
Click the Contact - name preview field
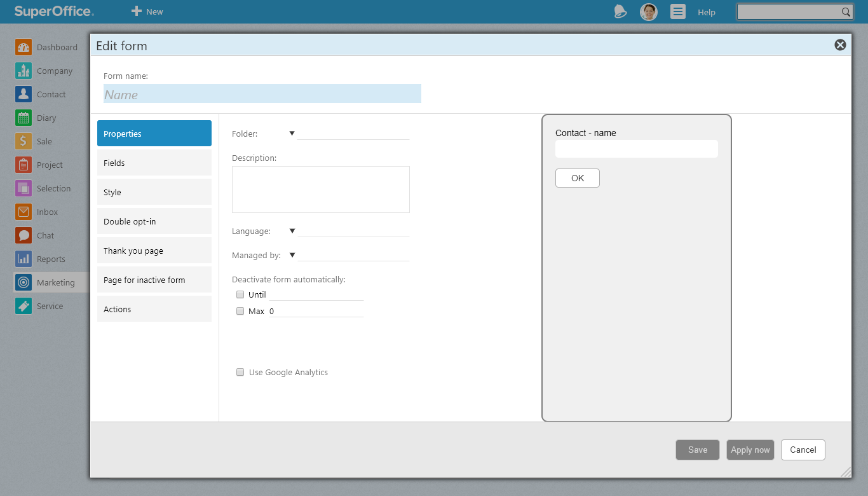pos(637,149)
